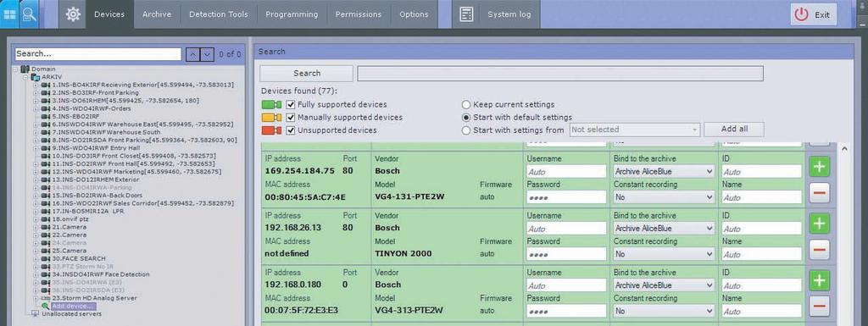
Task: Click the Add all button
Action: click(x=734, y=130)
